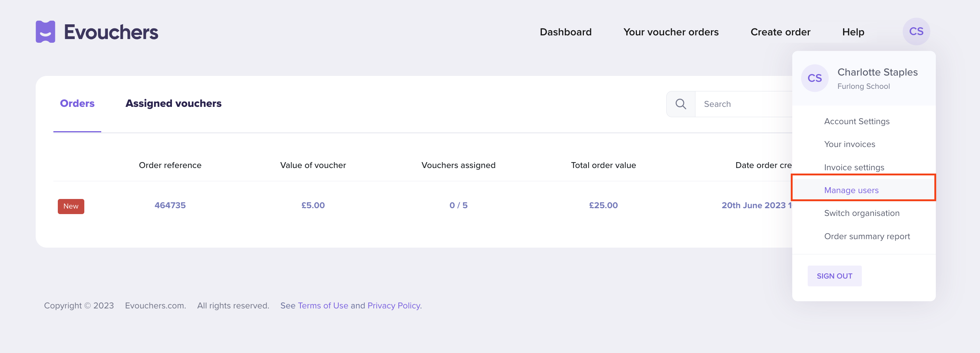Viewport: 980px width, 353px height.
Task: Select Switch organisation
Action: pyautogui.click(x=861, y=213)
